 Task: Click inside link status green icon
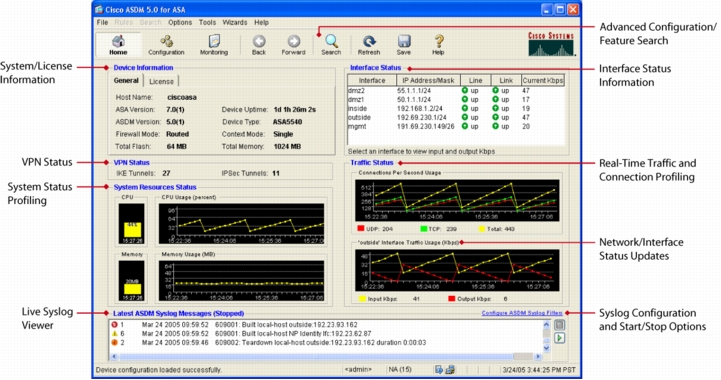coord(495,109)
